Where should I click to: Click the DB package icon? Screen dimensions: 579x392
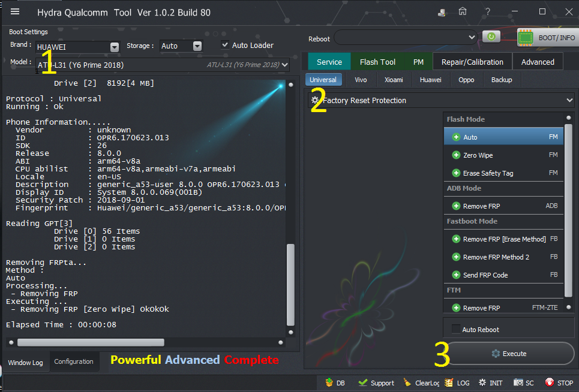pos(329,383)
